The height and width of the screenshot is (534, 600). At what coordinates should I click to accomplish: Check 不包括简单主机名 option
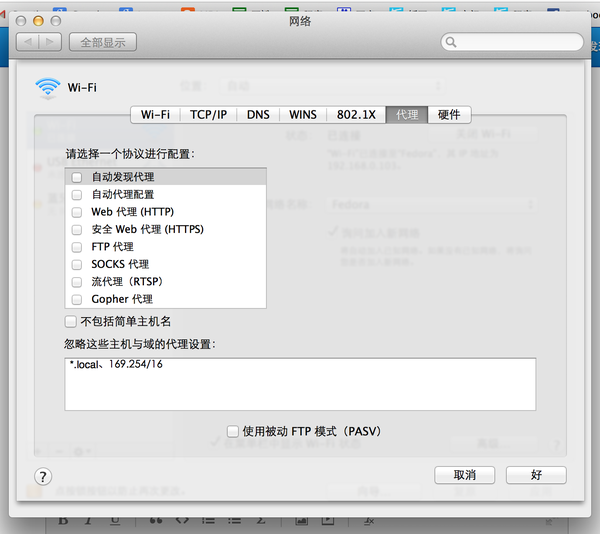point(71,321)
